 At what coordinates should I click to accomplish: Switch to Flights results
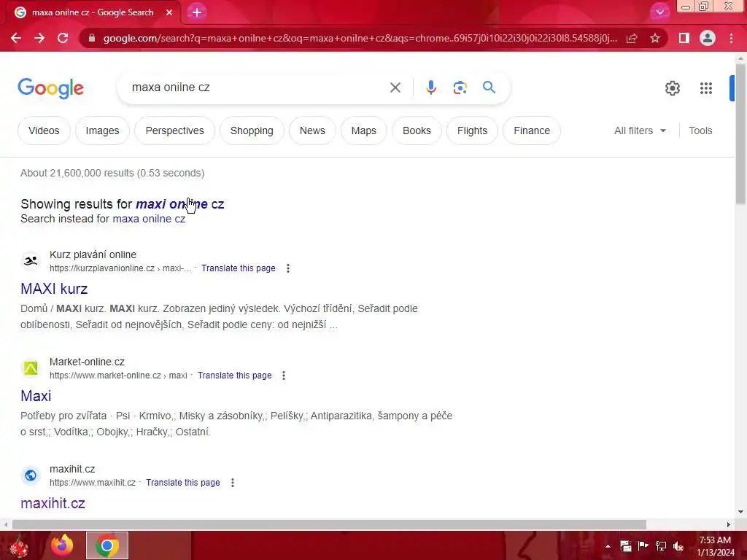[472, 131]
